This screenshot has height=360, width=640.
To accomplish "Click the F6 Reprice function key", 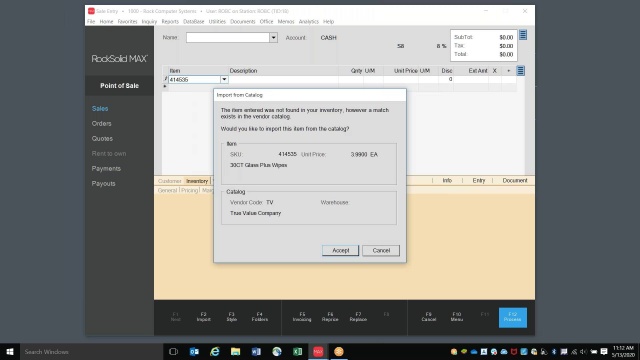I will point(330,317).
